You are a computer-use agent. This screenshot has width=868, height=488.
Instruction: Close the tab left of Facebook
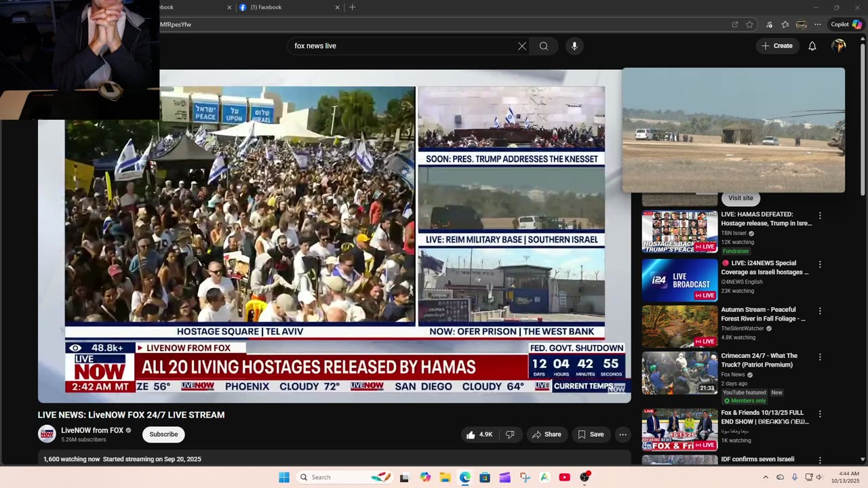click(x=229, y=7)
